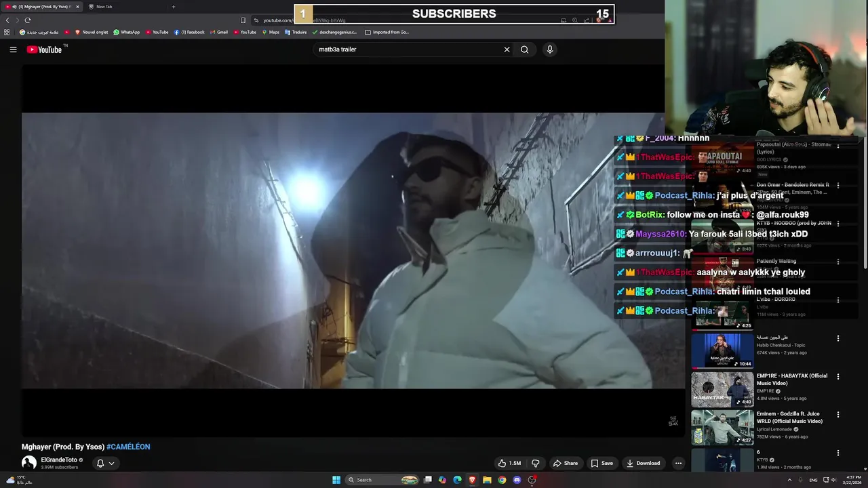Reload the current YouTube page

(x=28, y=20)
